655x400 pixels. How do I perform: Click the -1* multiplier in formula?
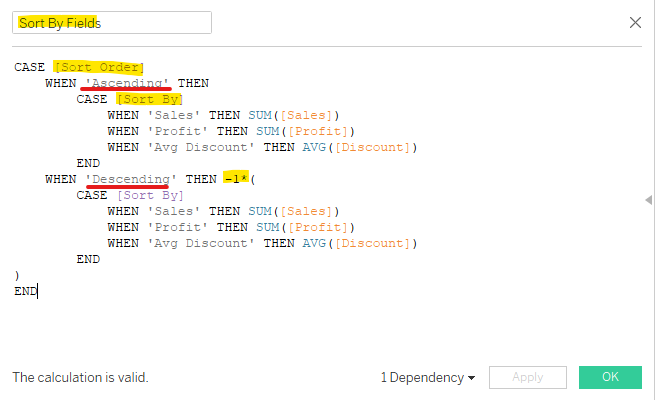235,179
